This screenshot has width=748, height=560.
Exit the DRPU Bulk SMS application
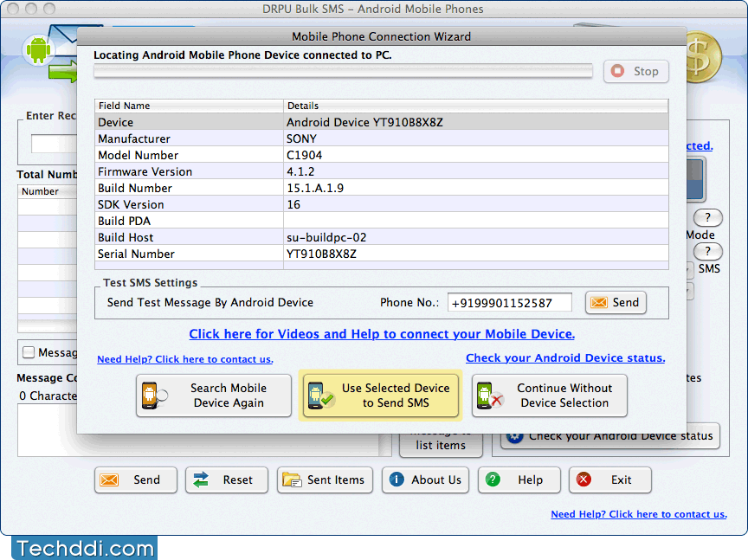(x=610, y=480)
